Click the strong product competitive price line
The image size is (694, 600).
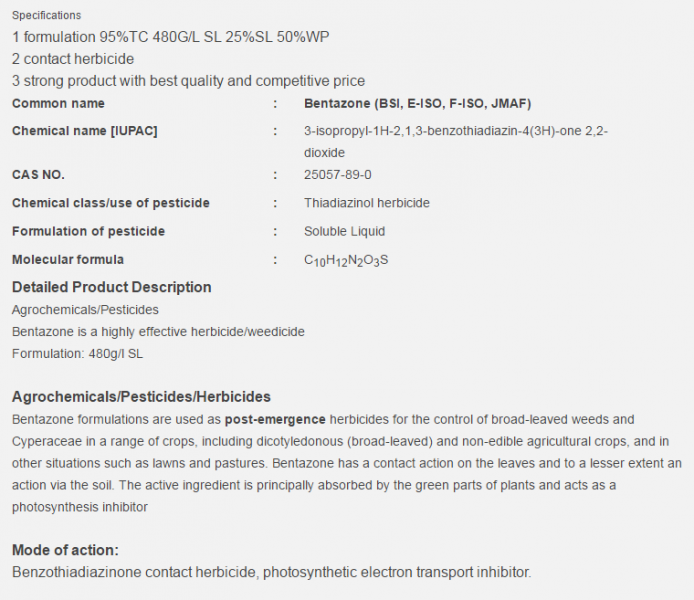189,81
